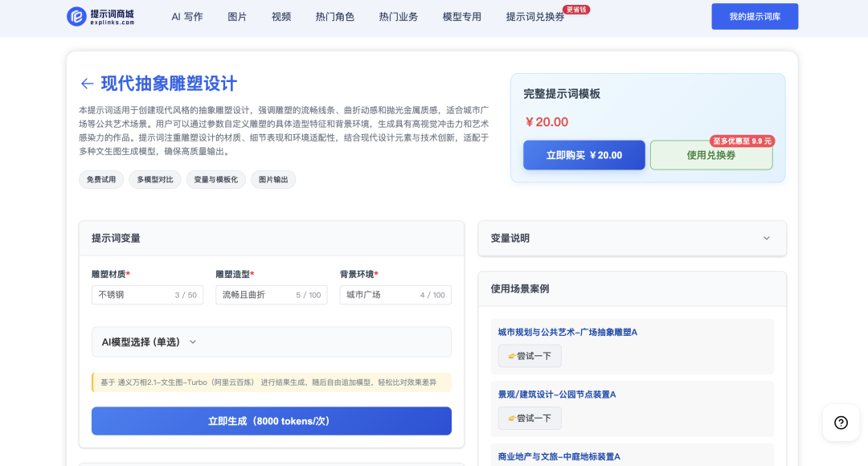Click the 使用场景案例 heading
The height and width of the screenshot is (466, 868).
[520, 289]
